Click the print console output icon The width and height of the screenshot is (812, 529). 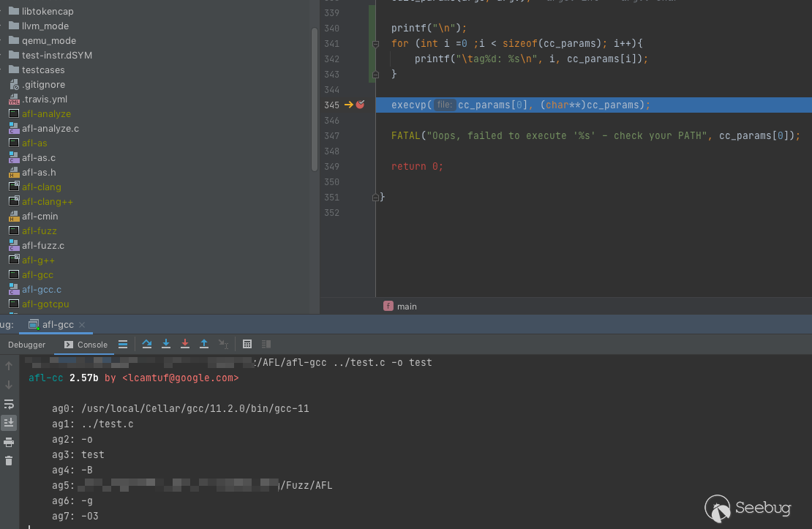point(9,442)
